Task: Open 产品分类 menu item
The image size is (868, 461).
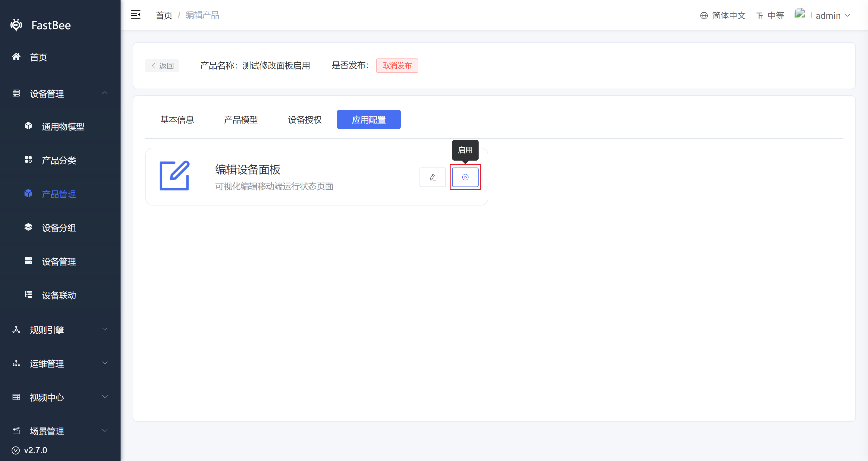Action: (x=60, y=160)
